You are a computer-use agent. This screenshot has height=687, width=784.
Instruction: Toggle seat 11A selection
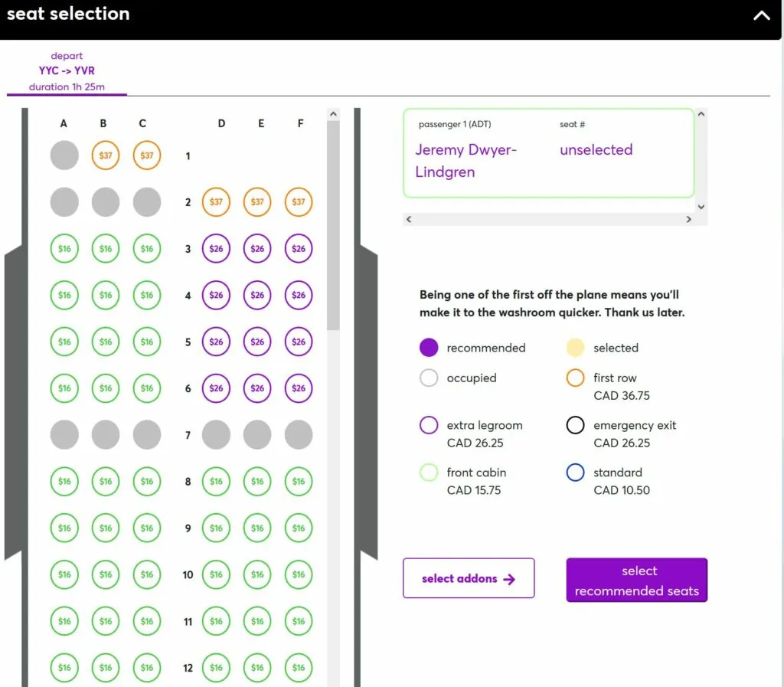point(64,621)
